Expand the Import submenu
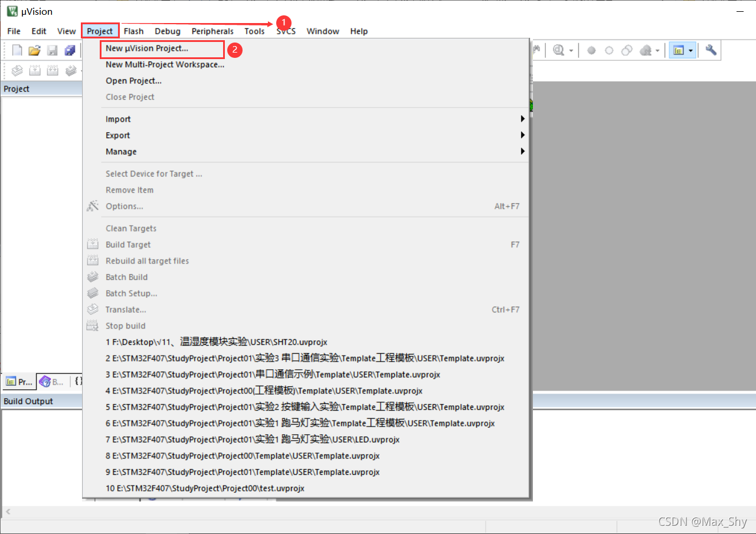The height and width of the screenshot is (534, 756). 306,119
